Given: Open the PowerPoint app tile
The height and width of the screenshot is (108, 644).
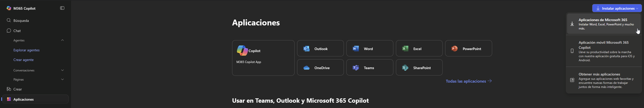Looking at the screenshot, I should tap(469, 48).
